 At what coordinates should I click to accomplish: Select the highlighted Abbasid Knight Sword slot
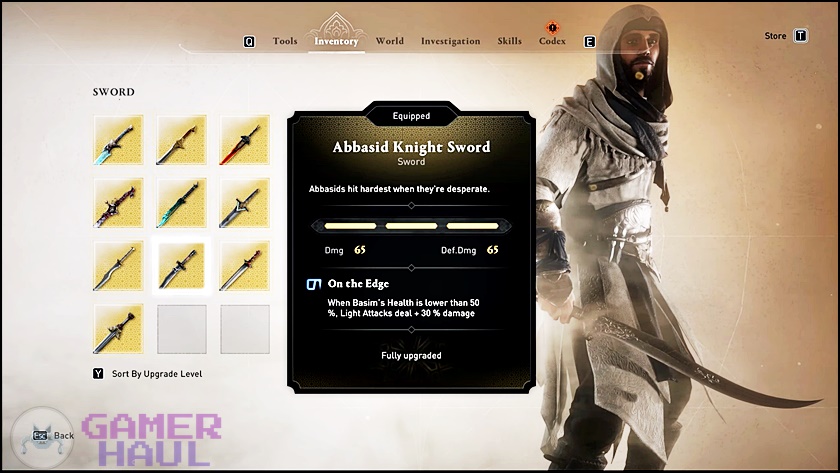[x=182, y=266]
